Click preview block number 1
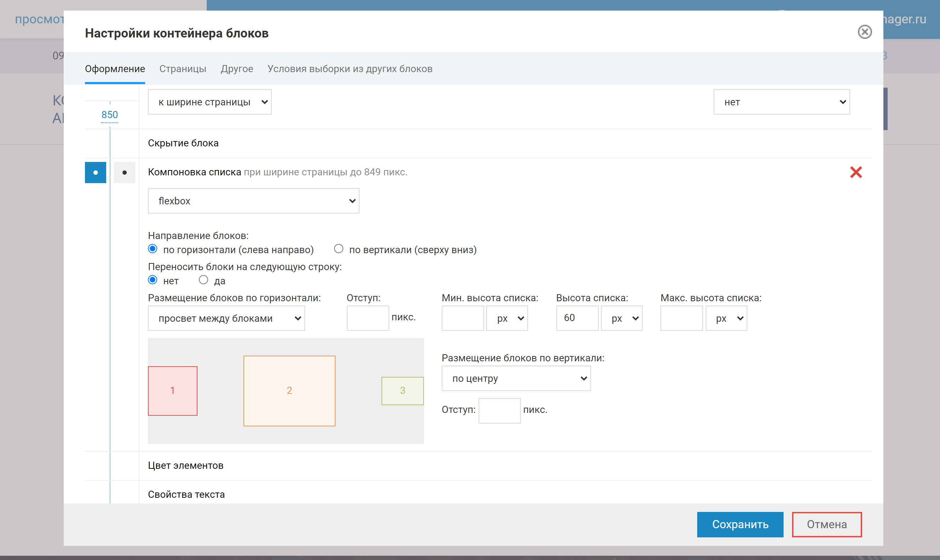The width and height of the screenshot is (940, 560). pos(173,391)
